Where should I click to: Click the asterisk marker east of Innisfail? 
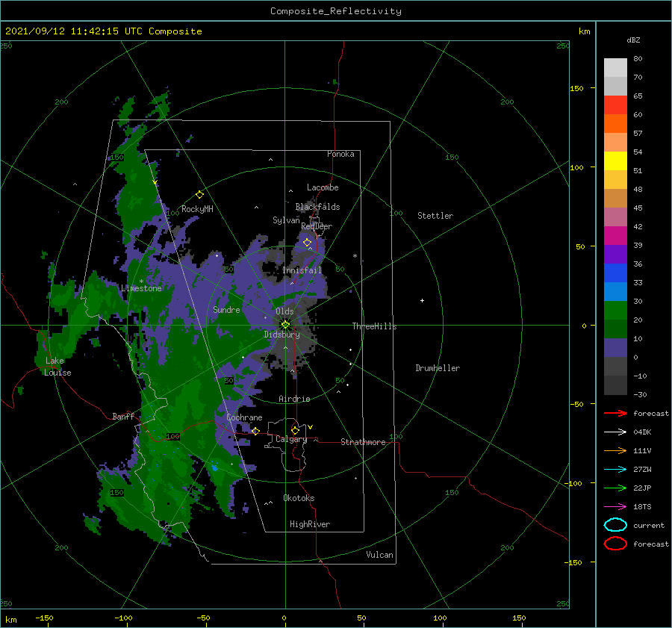click(355, 256)
